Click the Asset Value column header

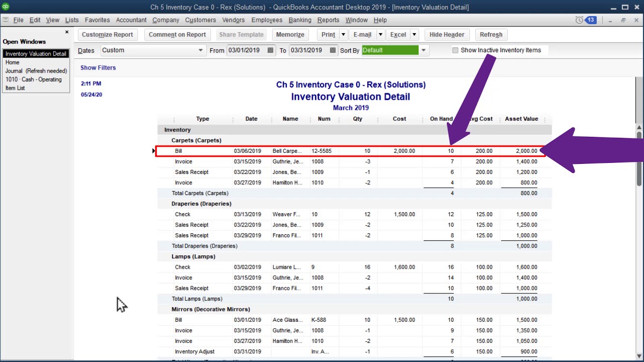[x=521, y=119]
